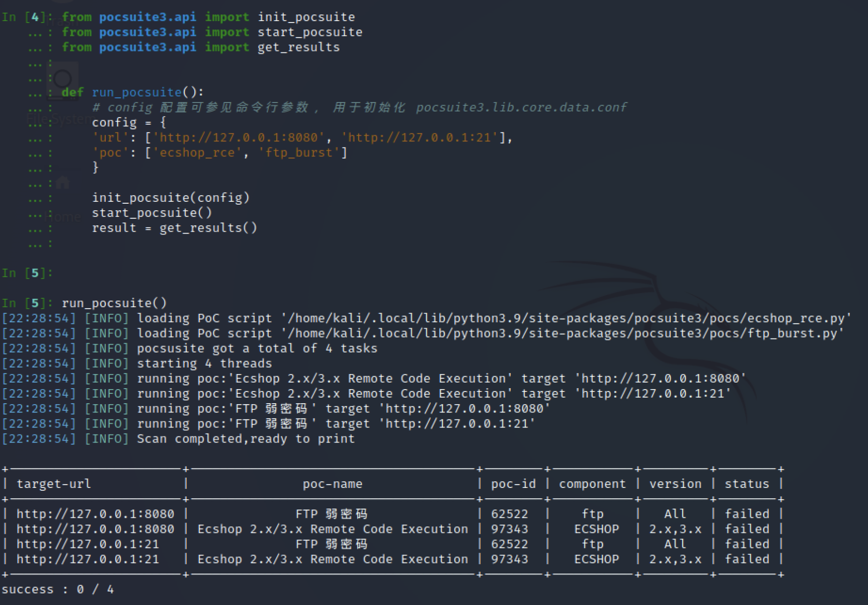Click the component column header
This screenshot has height=605, width=868.
(592, 484)
